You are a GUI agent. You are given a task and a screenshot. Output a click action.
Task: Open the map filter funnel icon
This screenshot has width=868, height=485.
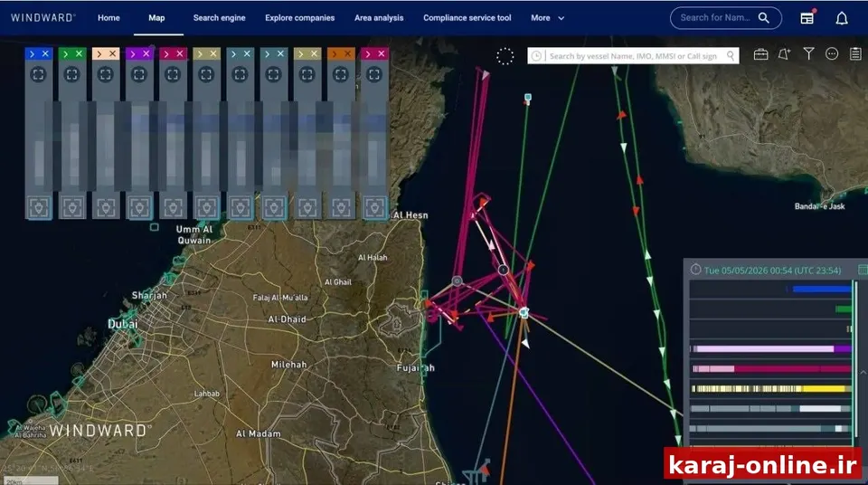(x=808, y=53)
